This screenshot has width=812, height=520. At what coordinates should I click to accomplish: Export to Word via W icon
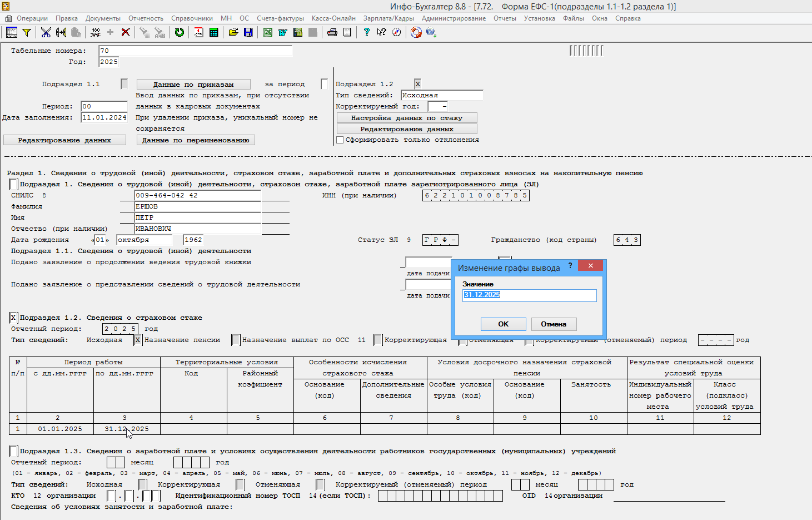tap(283, 32)
